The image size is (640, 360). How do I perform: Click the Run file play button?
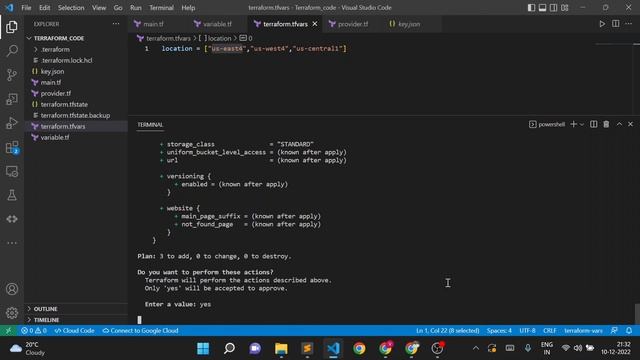point(602,24)
